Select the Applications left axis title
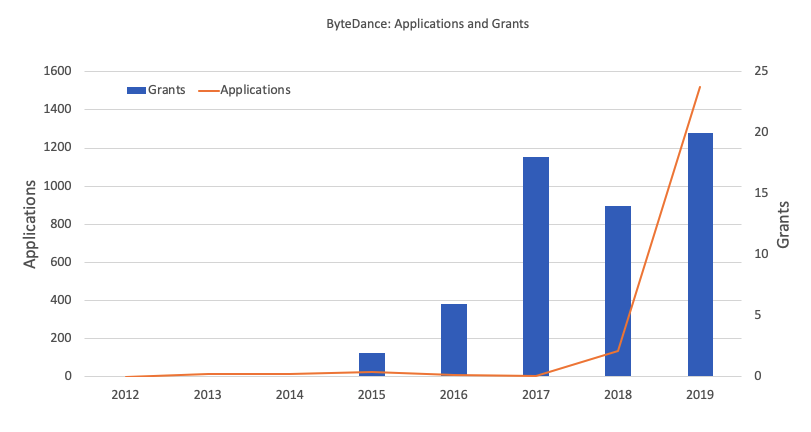Image resolution: width=811 pixels, height=432 pixels. click(30, 224)
